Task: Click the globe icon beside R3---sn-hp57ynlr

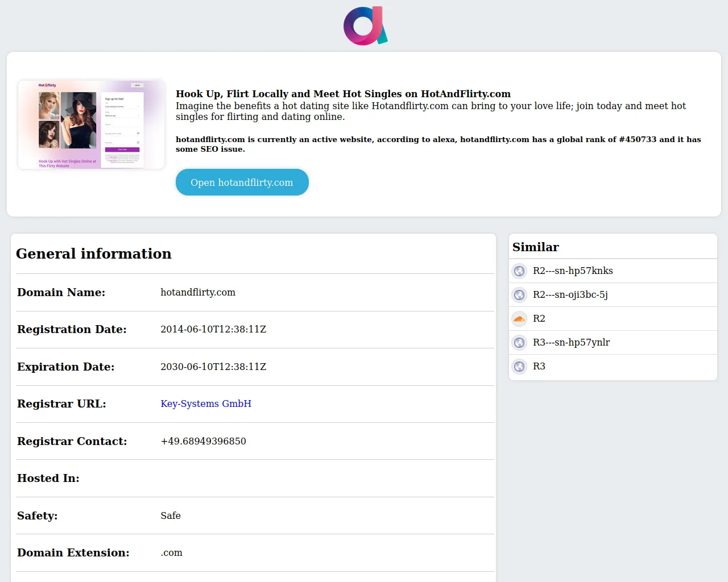Action: click(519, 343)
